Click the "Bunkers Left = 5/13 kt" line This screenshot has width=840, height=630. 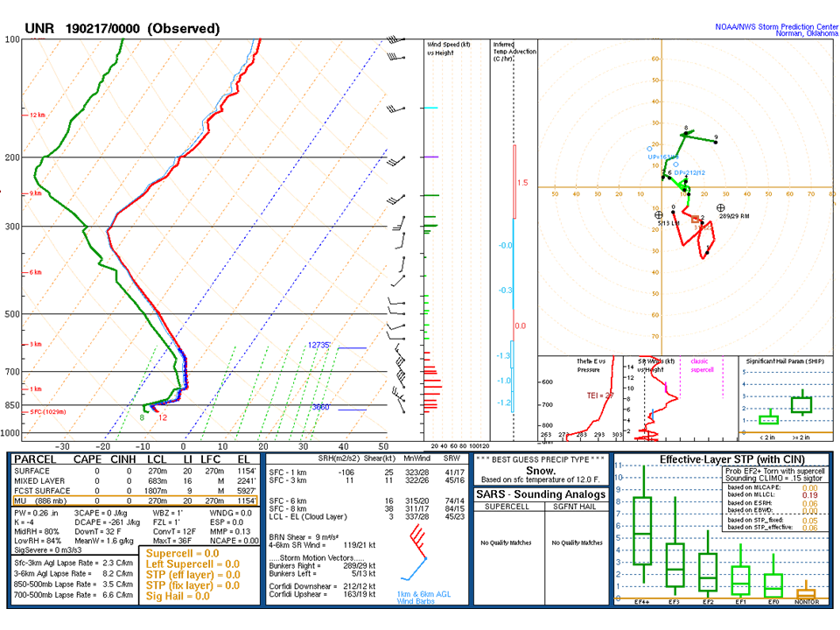322,574
